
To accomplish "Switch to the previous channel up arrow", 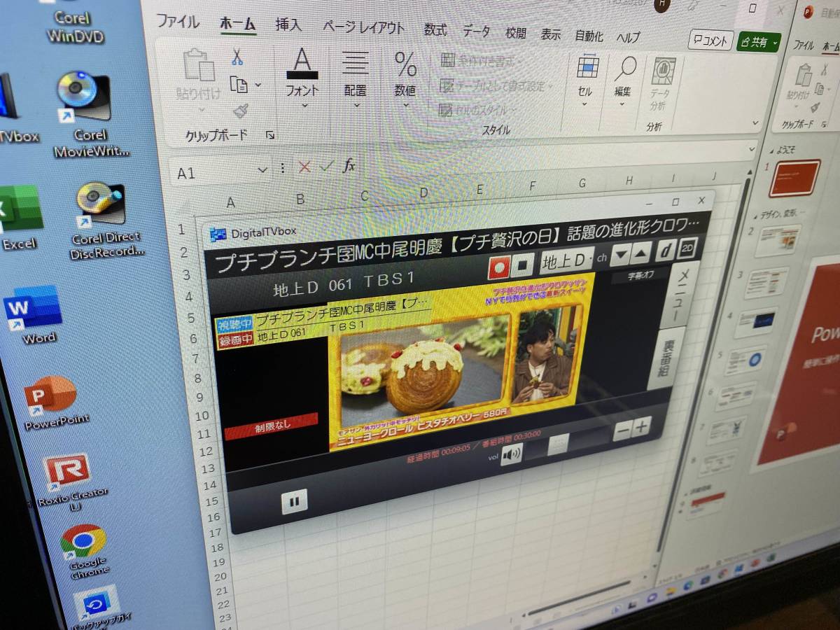I will click(x=640, y=252).
